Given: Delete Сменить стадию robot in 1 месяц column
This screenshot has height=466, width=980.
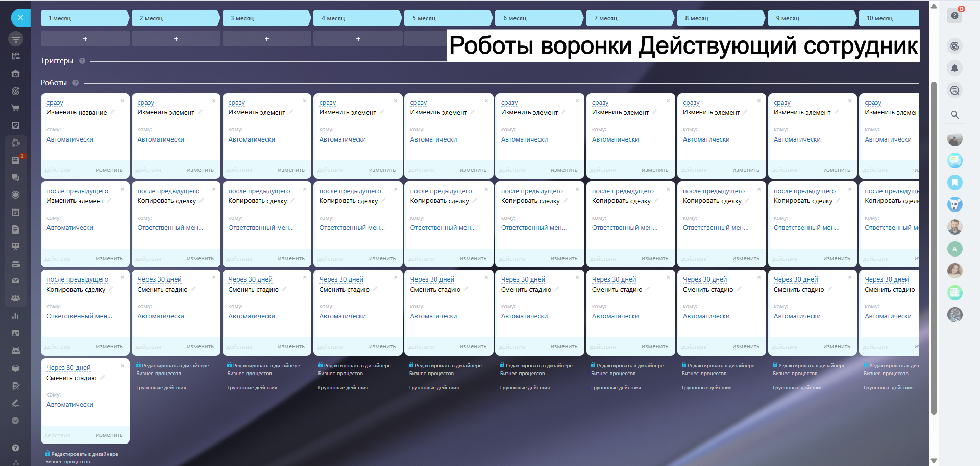Looking at the screenshot, I should pyautogui.click(x=122, y=366).
